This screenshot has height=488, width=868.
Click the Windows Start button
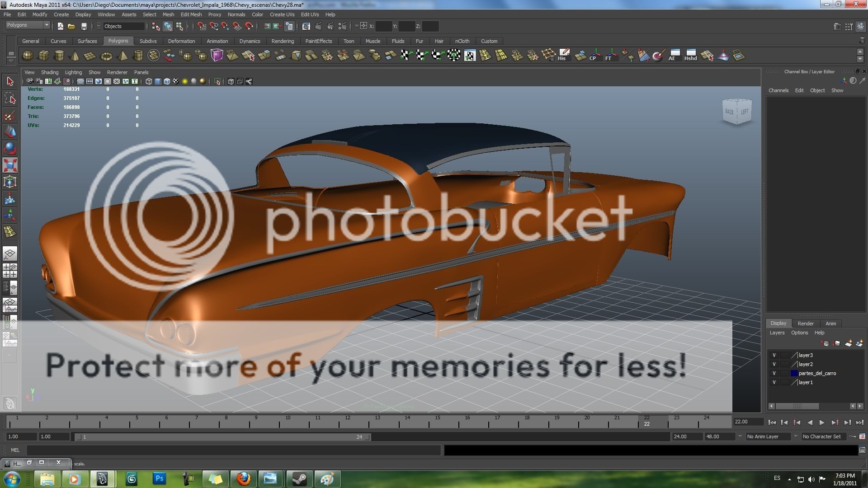[x=12, y=479]
